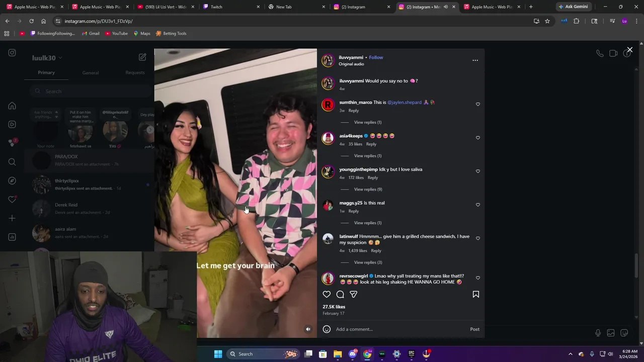Click Post to submit comment
The height and width of the screenshot is (362, 644).
pyautogui.click(x=474, y=329)
